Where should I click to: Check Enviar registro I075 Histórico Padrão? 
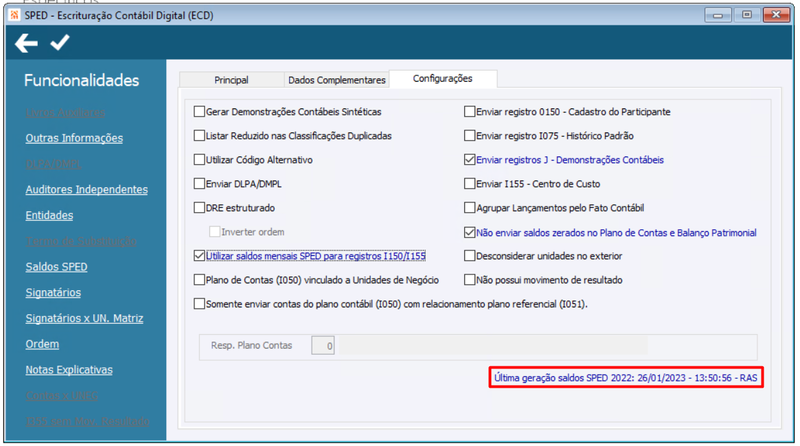pos(469,136)
